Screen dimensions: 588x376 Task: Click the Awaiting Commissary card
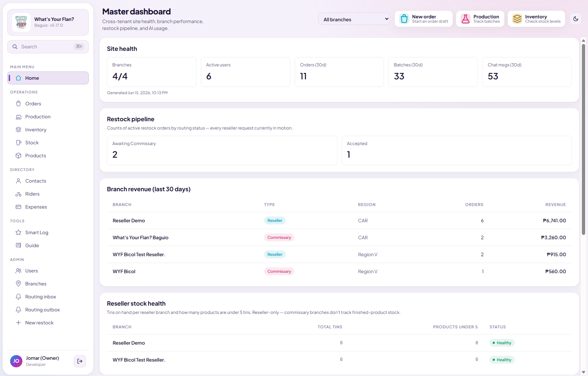point(222,150)
